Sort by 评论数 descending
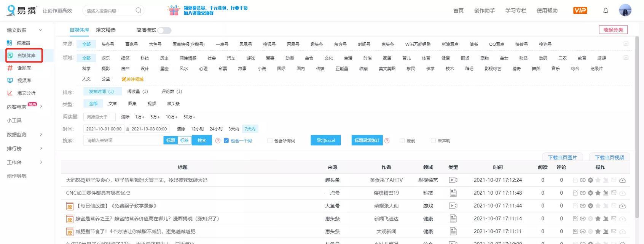Screen dimensions: 644x244 172,91
